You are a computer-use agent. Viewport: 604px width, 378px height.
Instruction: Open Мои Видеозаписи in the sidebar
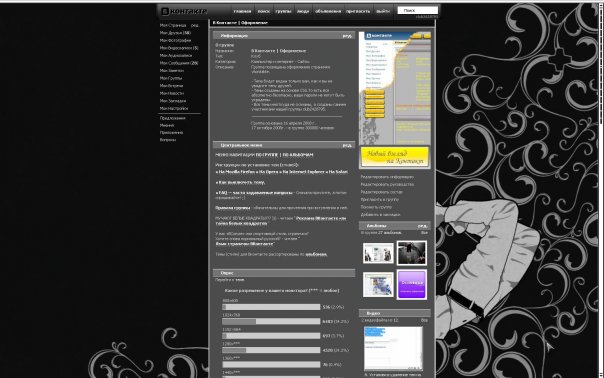pyautogui.click(x=179, y=48)
